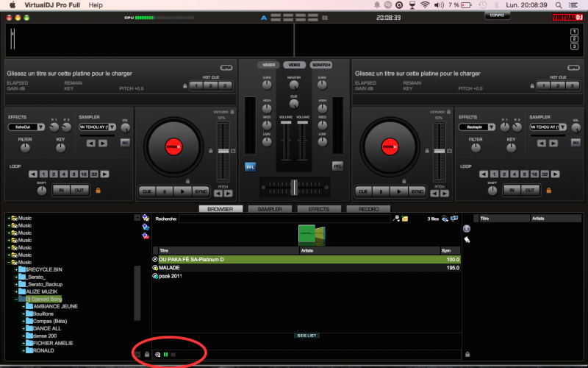Screen dimensions: 588x368
Task: Click the left deck CUE button
Action: [x=147, y=191]
